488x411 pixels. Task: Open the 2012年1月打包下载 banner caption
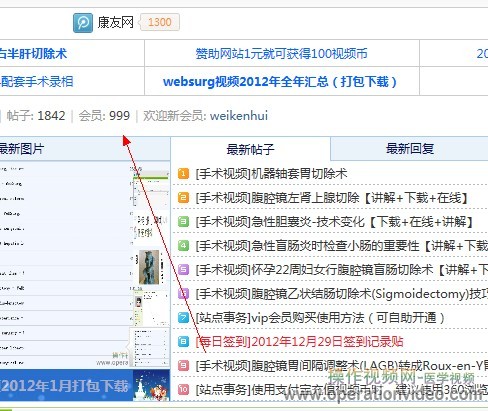pos(64,386)
